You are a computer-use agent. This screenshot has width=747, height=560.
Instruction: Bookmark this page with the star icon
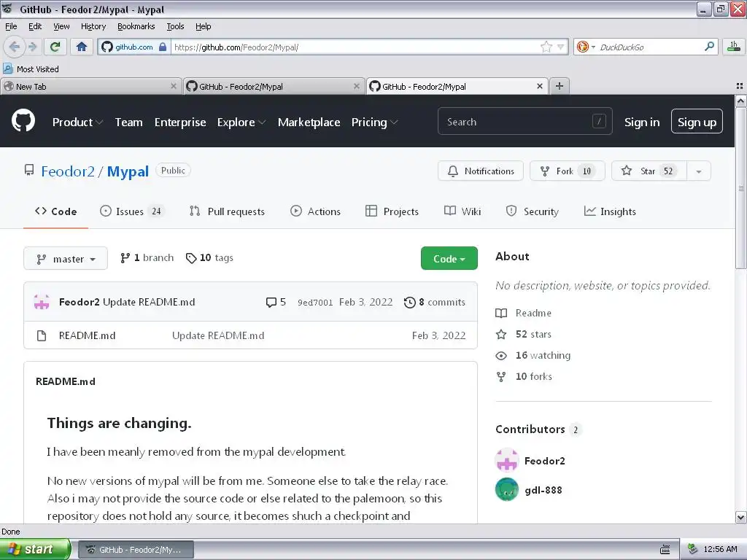[x=546, y=47]
